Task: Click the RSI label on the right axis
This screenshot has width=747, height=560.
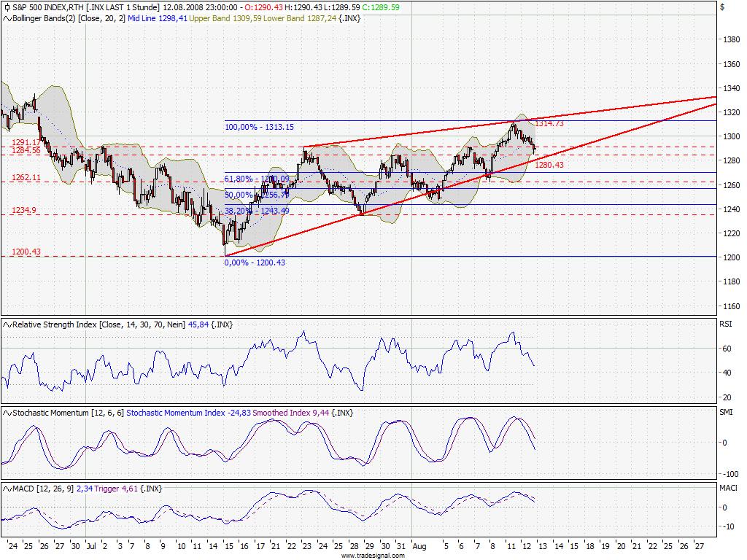Action: (726, 324)
